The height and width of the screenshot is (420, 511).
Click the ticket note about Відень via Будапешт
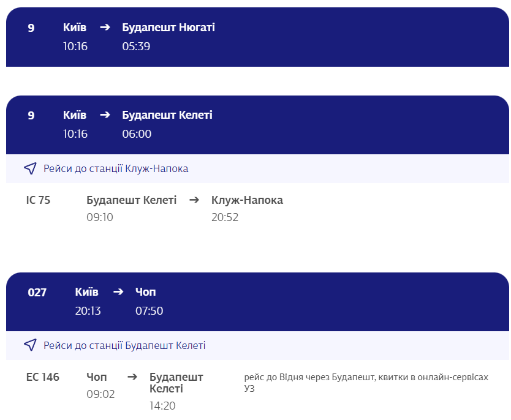[366, 383]
